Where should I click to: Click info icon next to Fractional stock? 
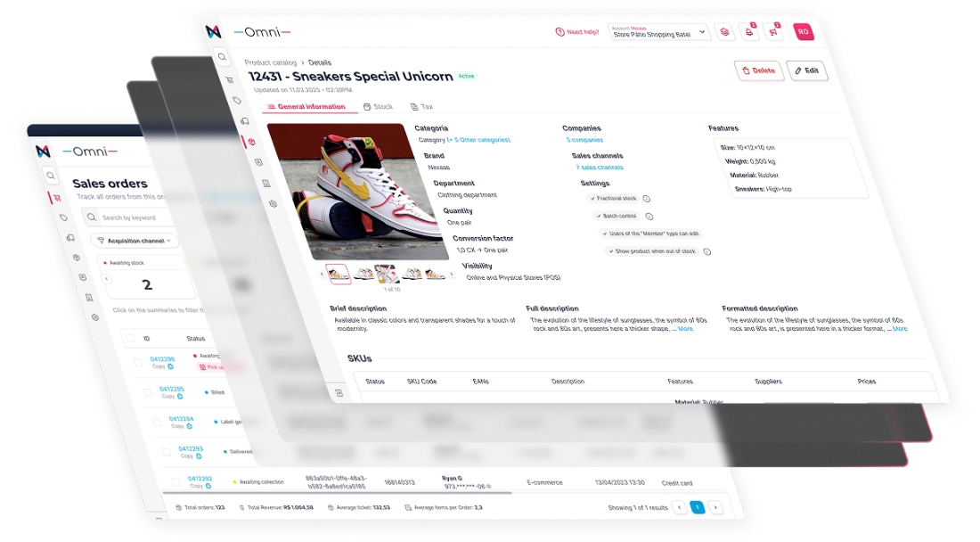coord(646,199)
